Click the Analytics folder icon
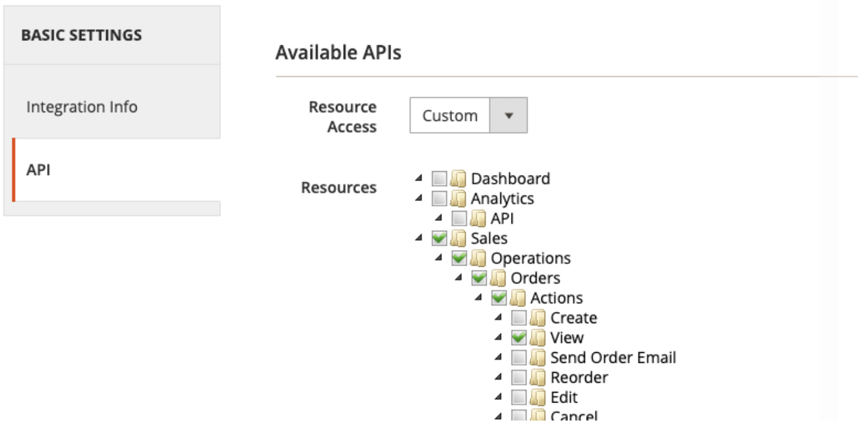Screen dimensions: 868x423 [458, 199]
